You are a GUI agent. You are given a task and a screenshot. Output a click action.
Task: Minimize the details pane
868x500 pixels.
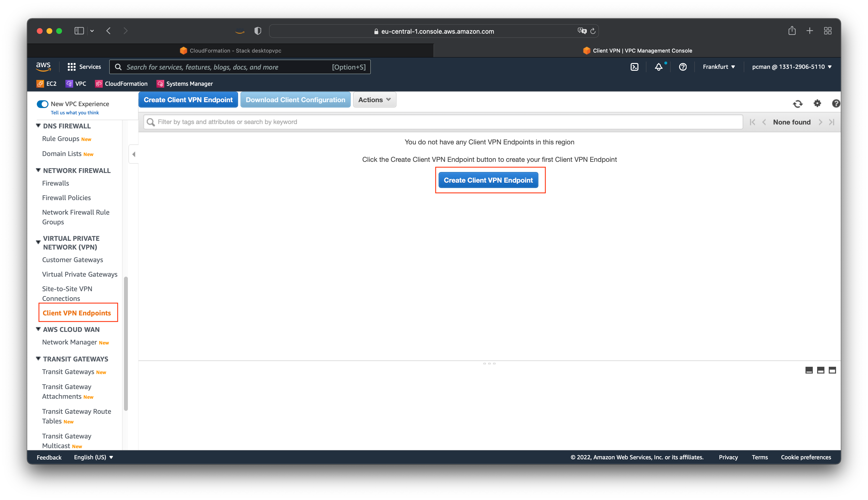click(809, 370)
